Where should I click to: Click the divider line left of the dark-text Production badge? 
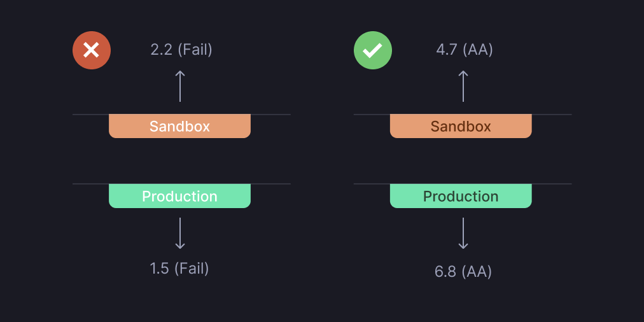click(372, 184)
